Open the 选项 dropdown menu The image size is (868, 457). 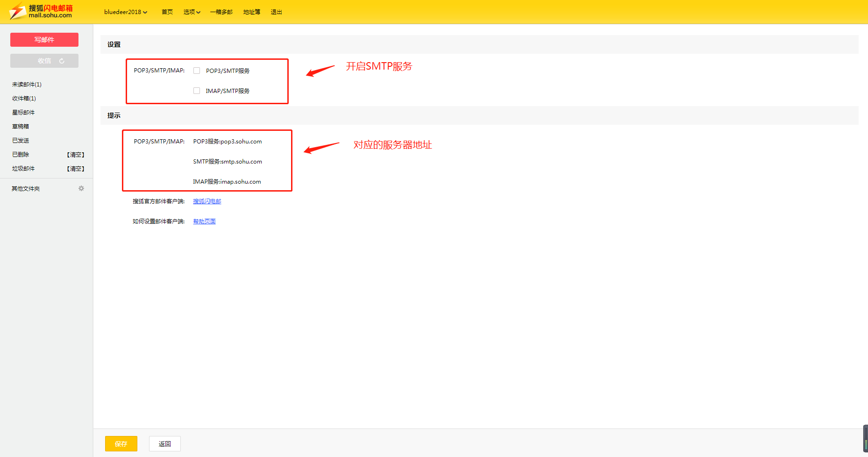coord(192,12)
